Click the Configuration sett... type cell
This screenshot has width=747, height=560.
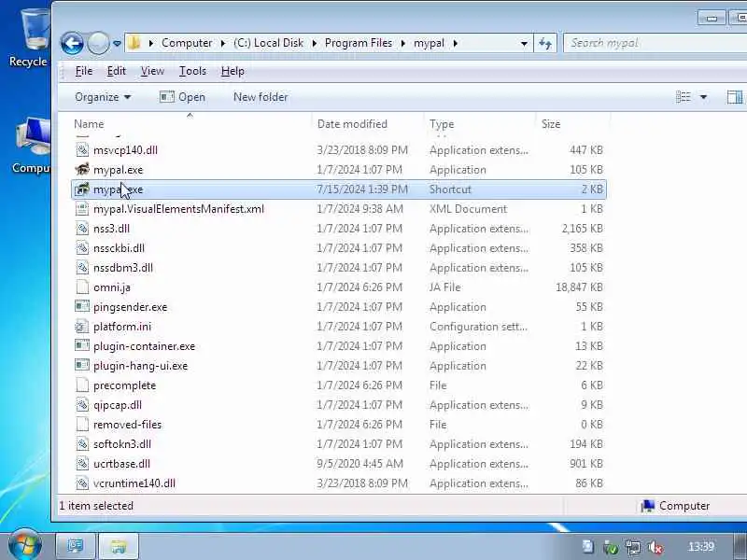click(x=478, y=326)
